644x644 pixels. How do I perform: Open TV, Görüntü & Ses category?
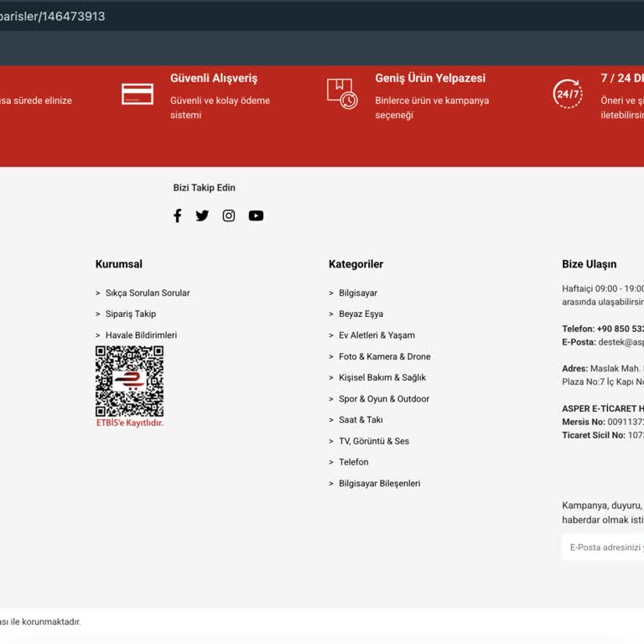click(374, 441)
